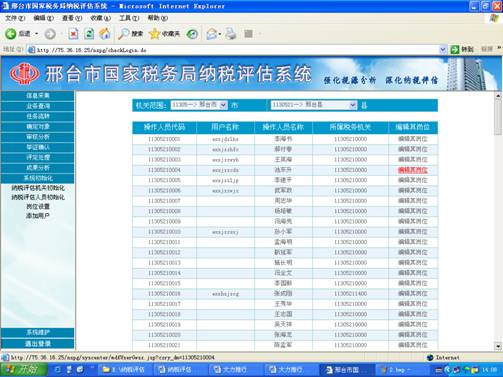This screenshot has height=377, width=503.
Task: Expand the county 邢台县 dropdown
Action: click(353, 105)
